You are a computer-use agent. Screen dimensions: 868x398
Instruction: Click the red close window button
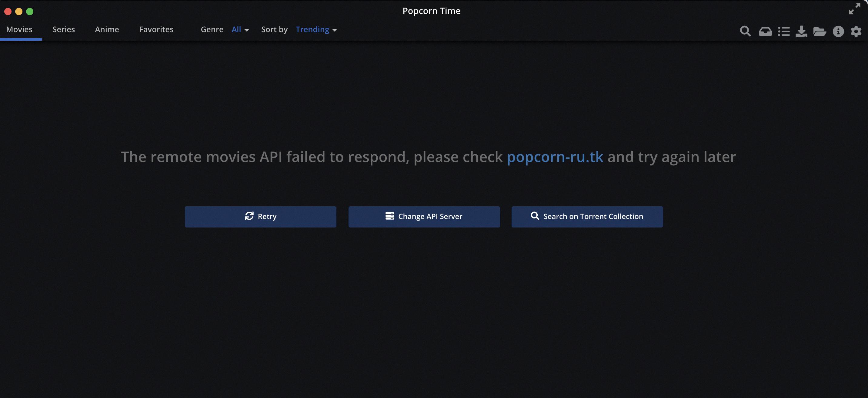[x=8, y=12]
